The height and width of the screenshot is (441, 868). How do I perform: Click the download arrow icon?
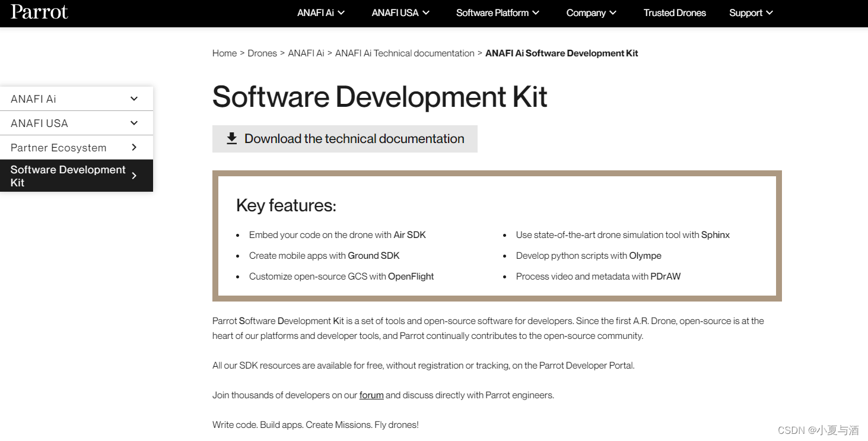coord(232,138)
